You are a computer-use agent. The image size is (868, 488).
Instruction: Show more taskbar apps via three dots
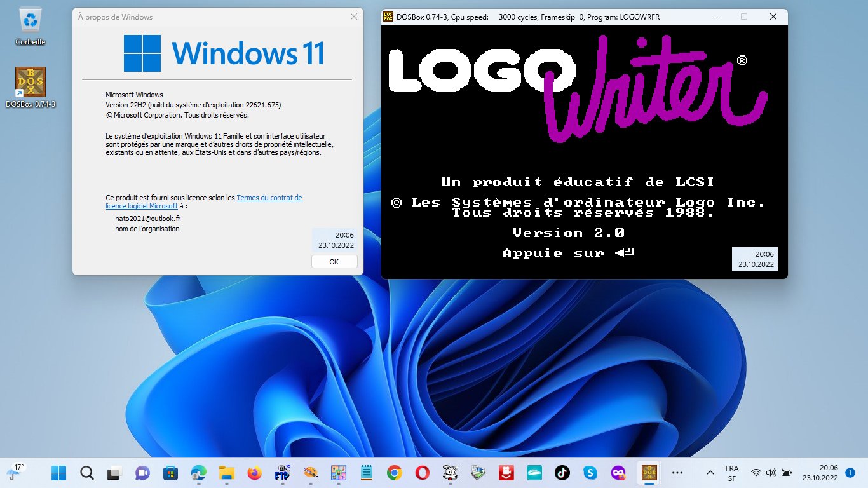click(677, 473)
